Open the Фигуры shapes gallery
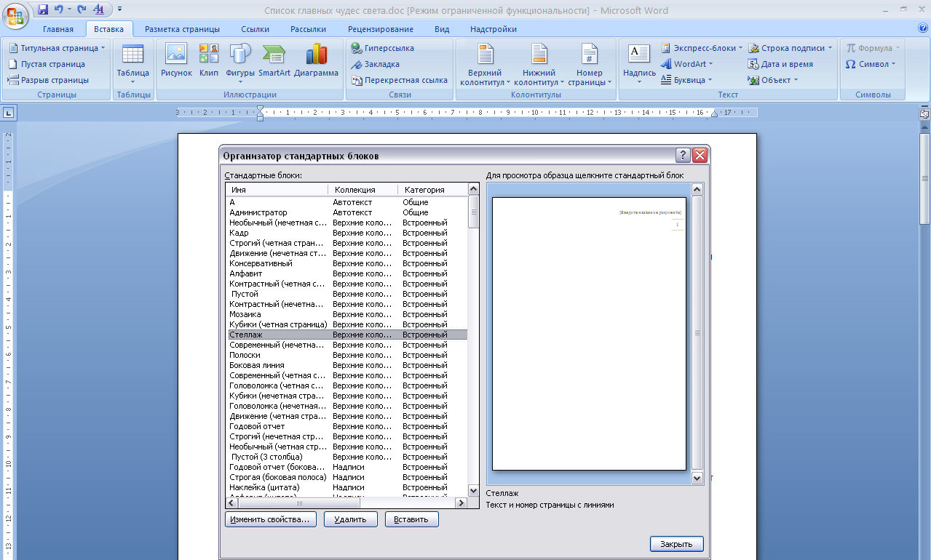Viewport: 931px width, 560px height. coord(240,64)
